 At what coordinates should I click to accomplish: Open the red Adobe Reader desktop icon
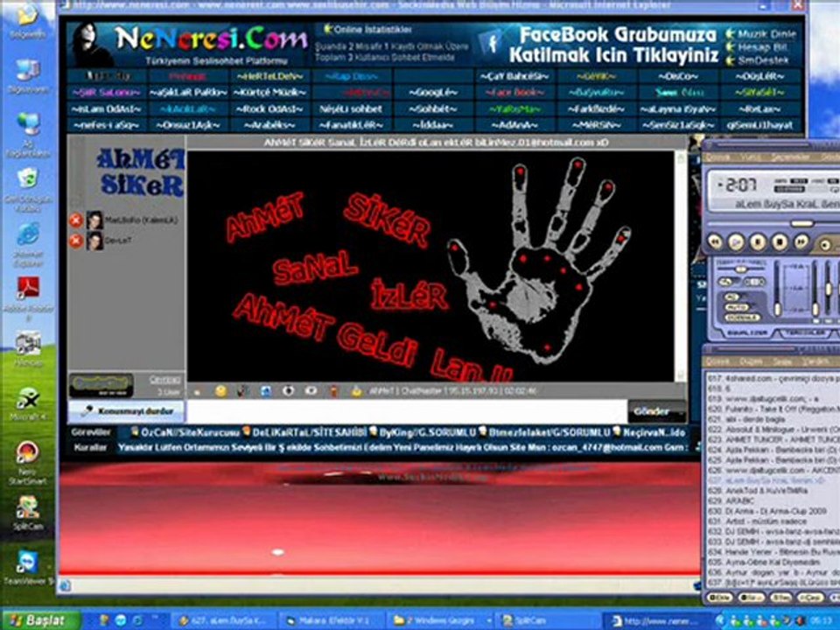click(28, 297)
